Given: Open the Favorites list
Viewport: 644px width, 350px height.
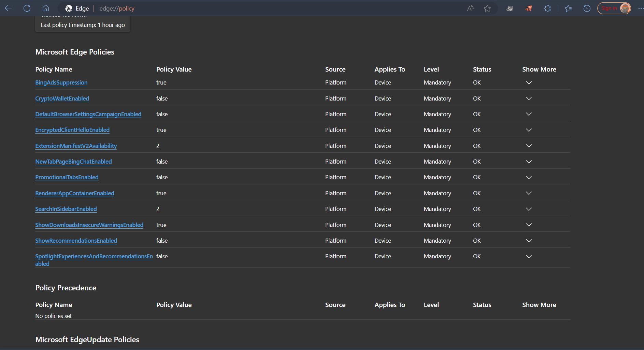Looking at the screenshot, I should point(568,9).
